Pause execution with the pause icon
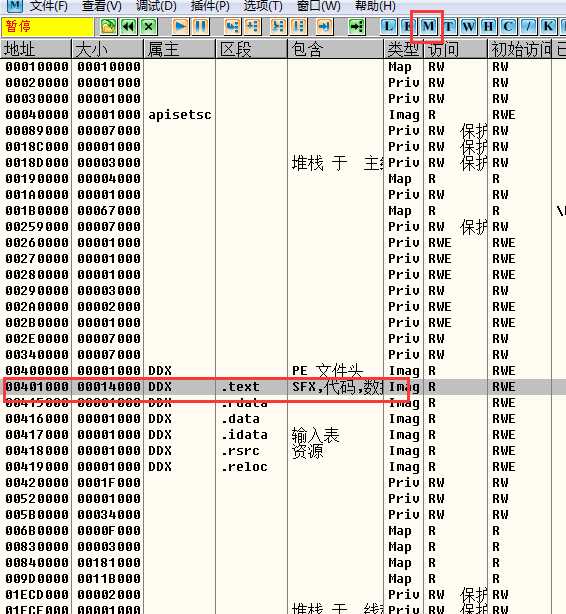Image resolution: width=566 pixels, height=614 pixels. (201, 27)
